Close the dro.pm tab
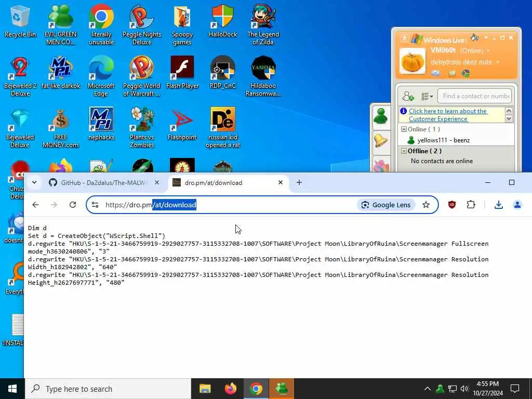 coord(280,182)
